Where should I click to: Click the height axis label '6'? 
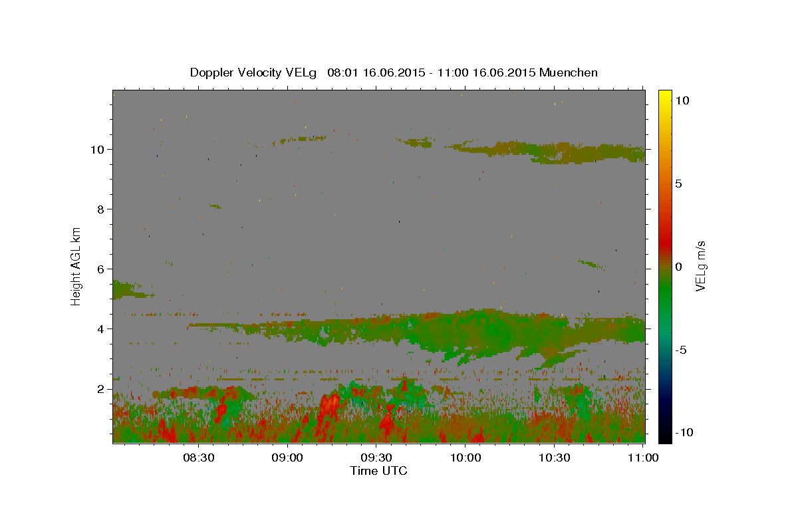[x=100, y=269]
